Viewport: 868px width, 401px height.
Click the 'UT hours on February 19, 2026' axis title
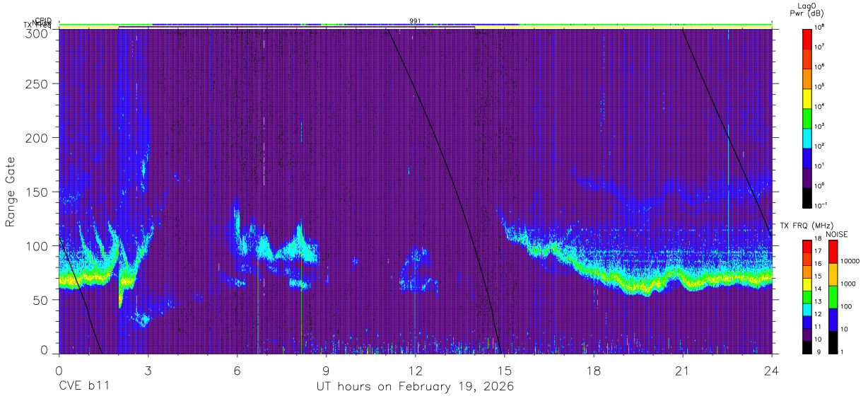415,388
